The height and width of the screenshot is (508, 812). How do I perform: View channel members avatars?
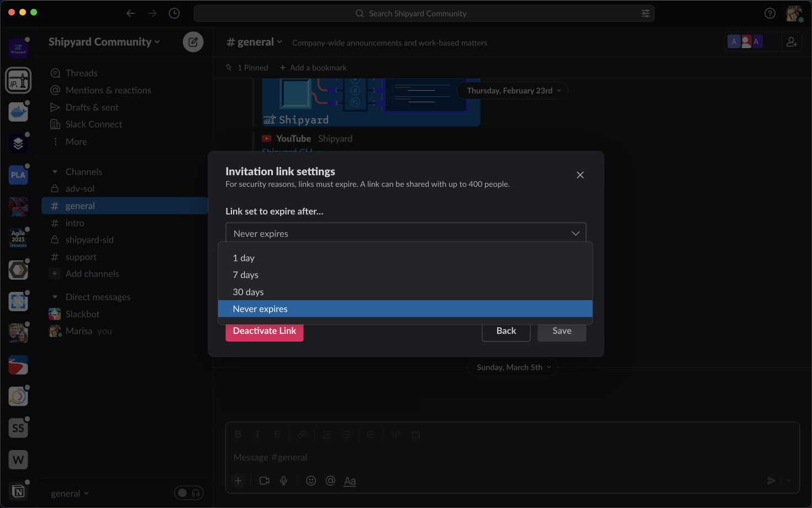(x=745, y=41)
